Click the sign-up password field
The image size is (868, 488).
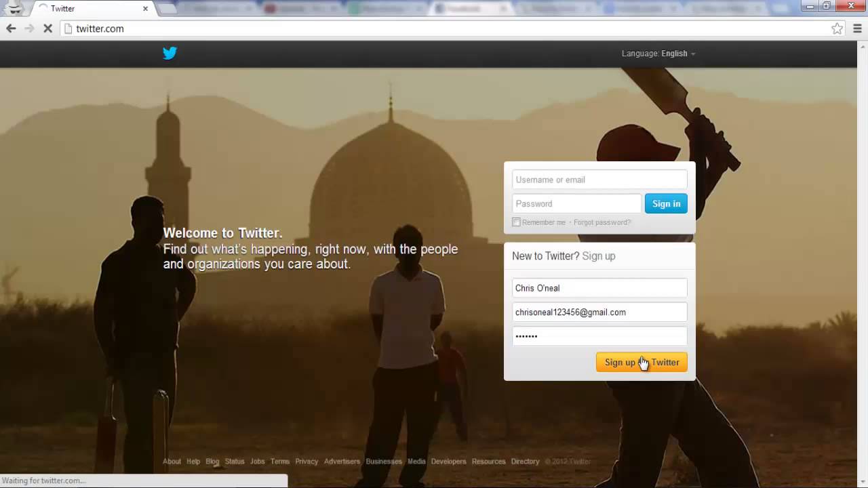[x=599, y=336]
